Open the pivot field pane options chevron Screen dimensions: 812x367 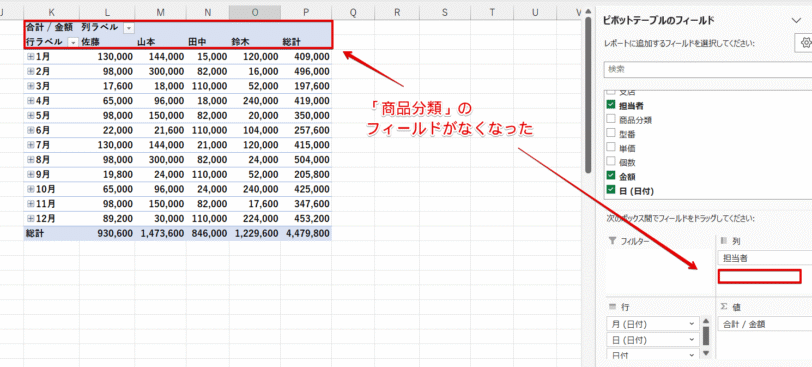coord(796,20)
